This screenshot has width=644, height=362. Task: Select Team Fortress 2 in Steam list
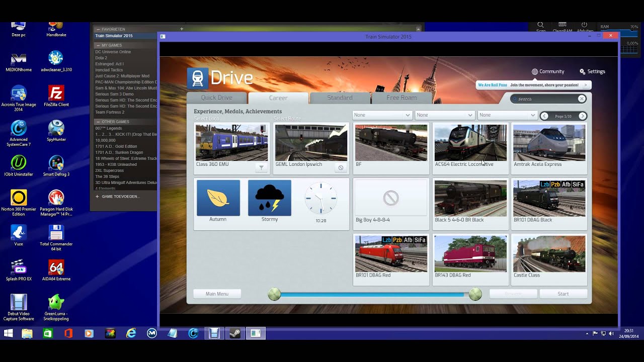110,112
